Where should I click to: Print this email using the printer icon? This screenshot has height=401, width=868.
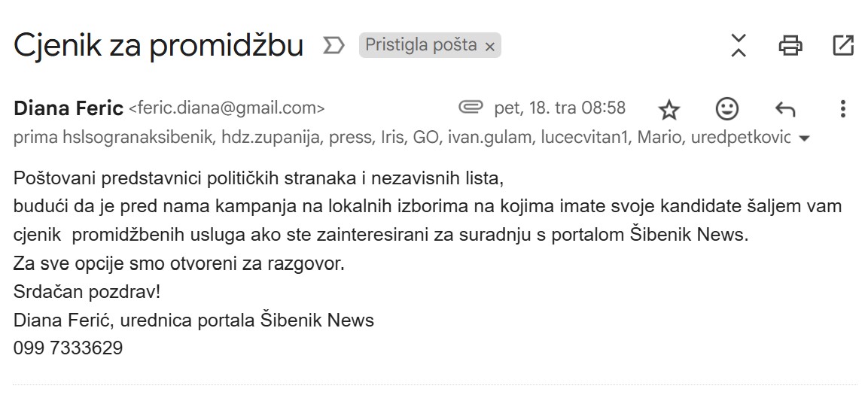point(790,46)
